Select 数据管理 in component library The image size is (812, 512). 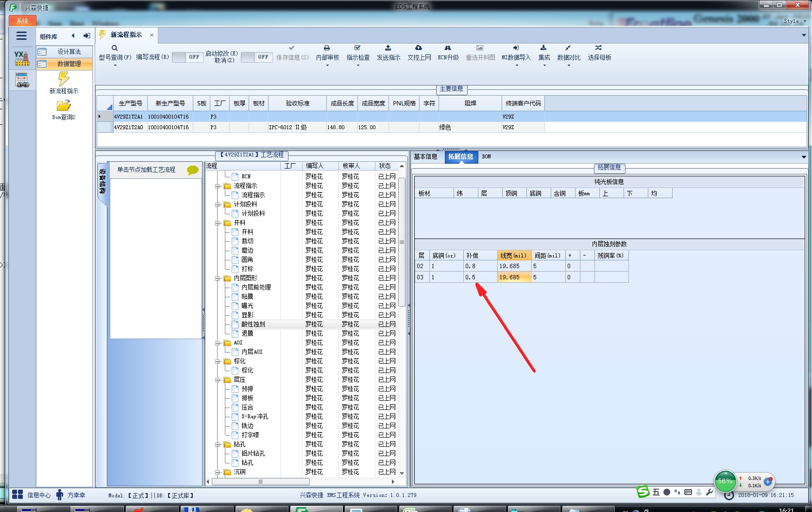pos(64,64)
